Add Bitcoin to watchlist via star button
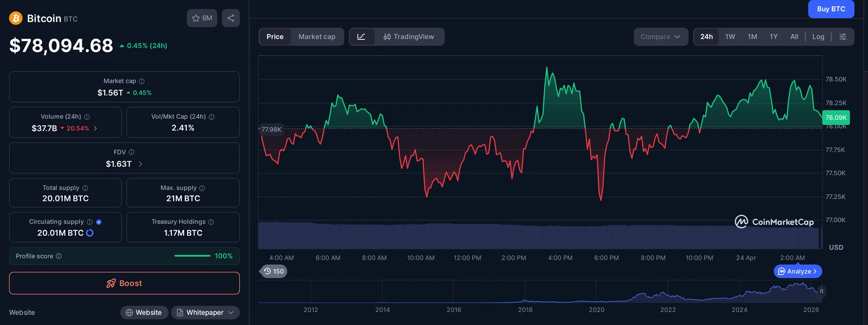The height and width of the screenshot is (325, 868). pyautogui.click(x=202, y=18)
